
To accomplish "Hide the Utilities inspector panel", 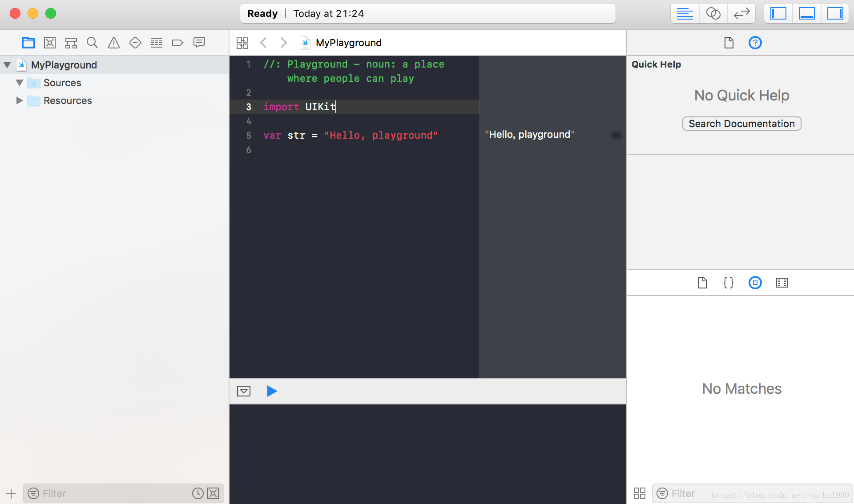I will (x=835, y=14).
